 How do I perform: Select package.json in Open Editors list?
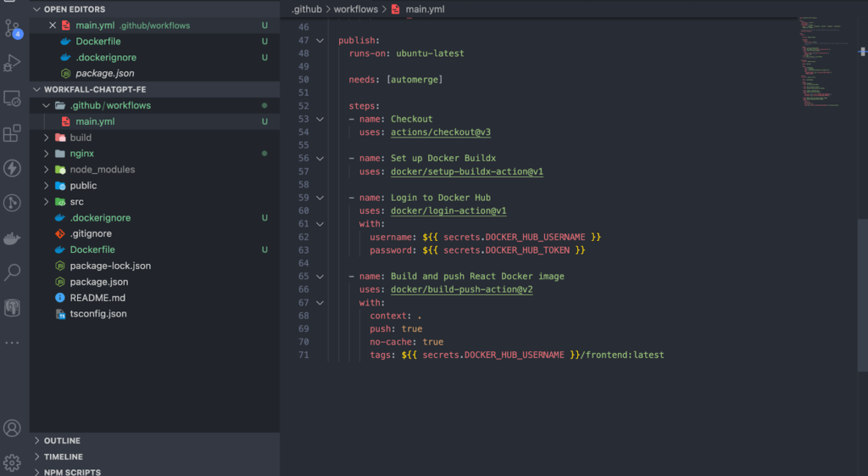tap(155, 73)
